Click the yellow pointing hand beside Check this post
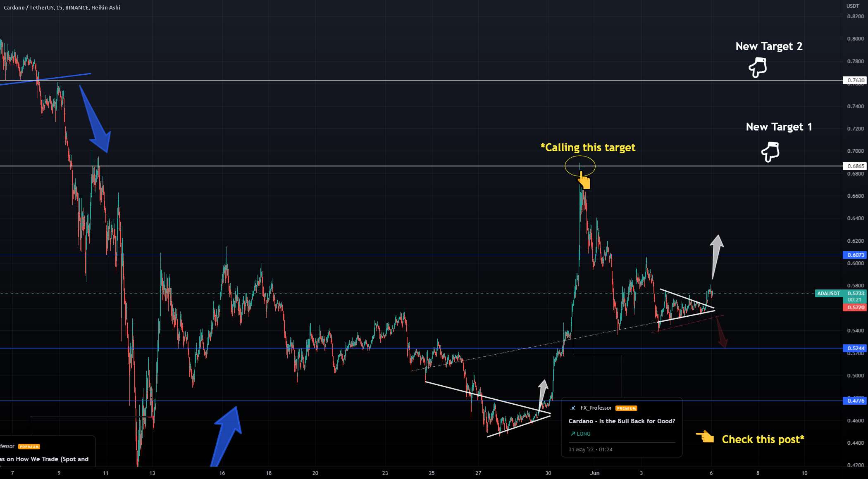 point(705,436)
